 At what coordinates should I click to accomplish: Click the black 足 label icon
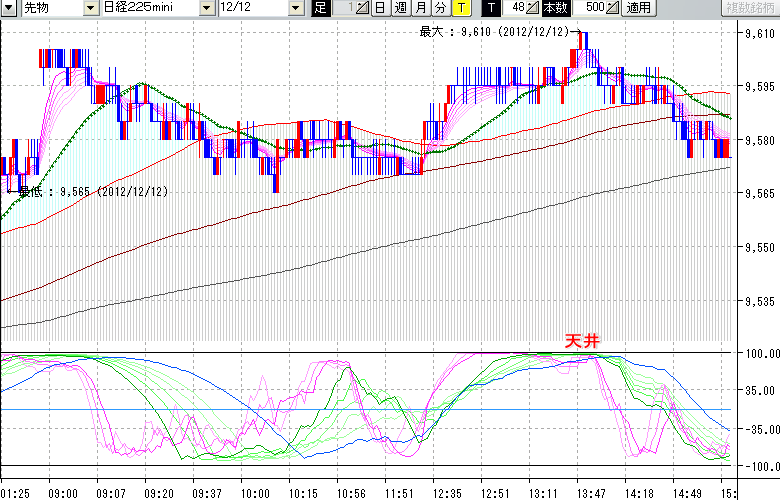[x=320, y=8]
